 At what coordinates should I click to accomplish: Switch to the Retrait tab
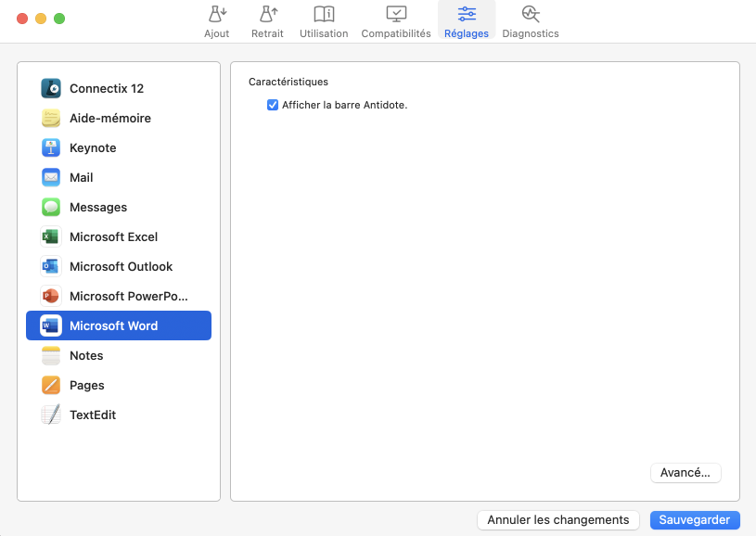tap(267, 22)
